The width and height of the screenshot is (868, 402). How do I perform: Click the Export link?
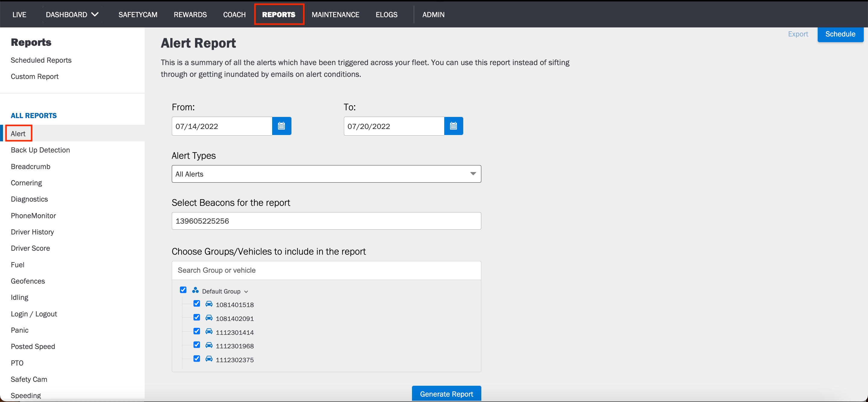(798, 34)
